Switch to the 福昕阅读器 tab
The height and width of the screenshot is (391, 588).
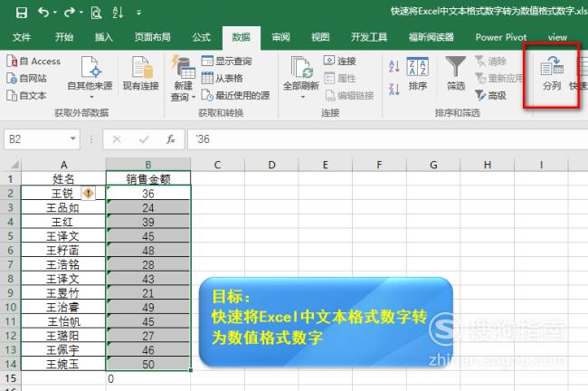click(x=432, y=37)
